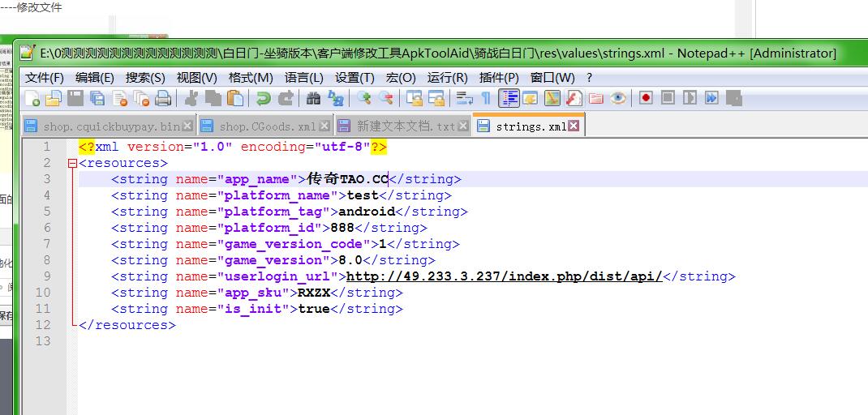Click the New file toolbar icon

[32, 98]
